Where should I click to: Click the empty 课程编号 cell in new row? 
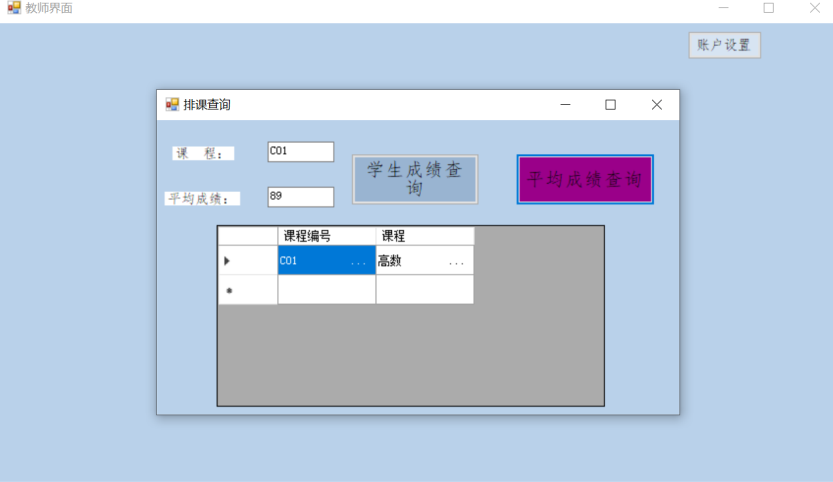[327, 290]
